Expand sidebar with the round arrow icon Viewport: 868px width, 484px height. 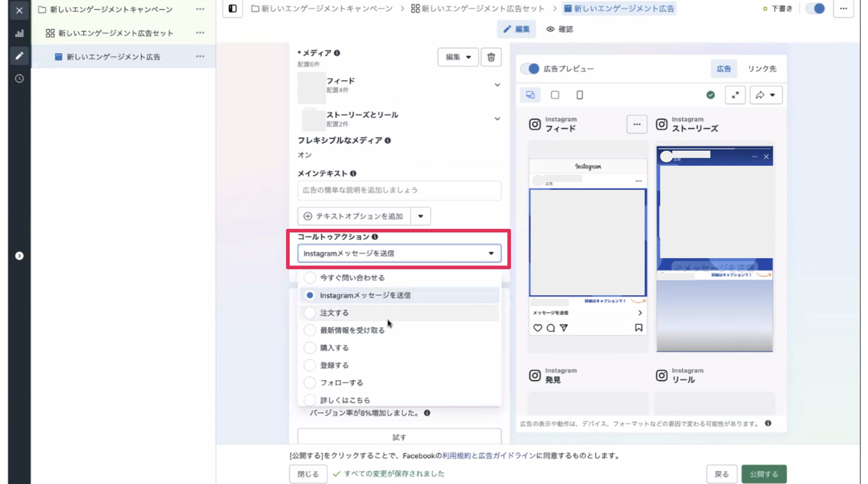pos(19,256)
